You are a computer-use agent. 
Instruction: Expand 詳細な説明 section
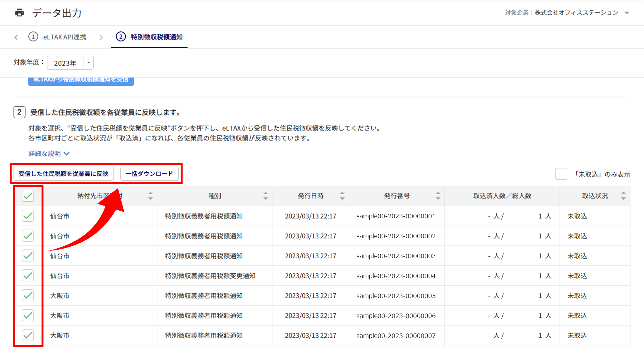[49, 154]
